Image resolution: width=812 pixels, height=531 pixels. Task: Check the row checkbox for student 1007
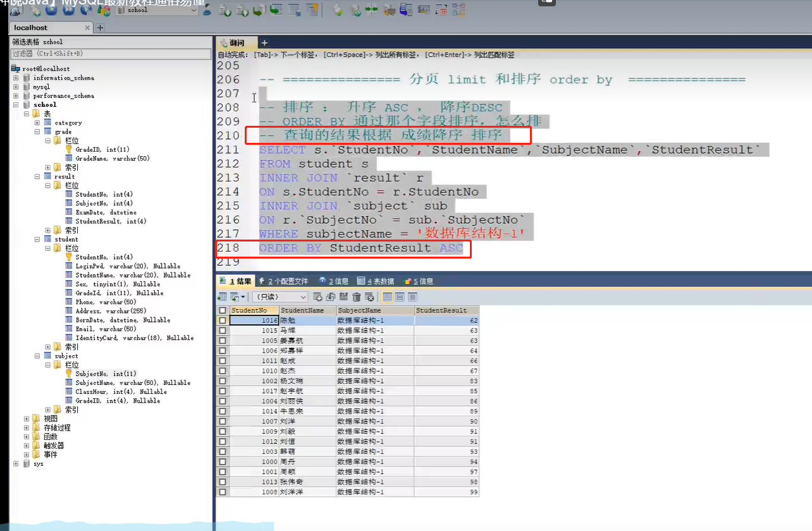coord(222,421)
